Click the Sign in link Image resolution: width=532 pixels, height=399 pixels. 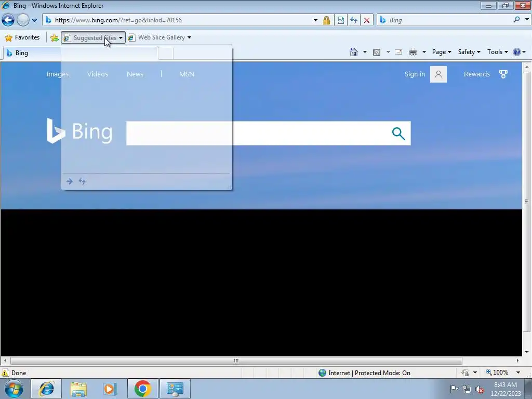[415, 74]
